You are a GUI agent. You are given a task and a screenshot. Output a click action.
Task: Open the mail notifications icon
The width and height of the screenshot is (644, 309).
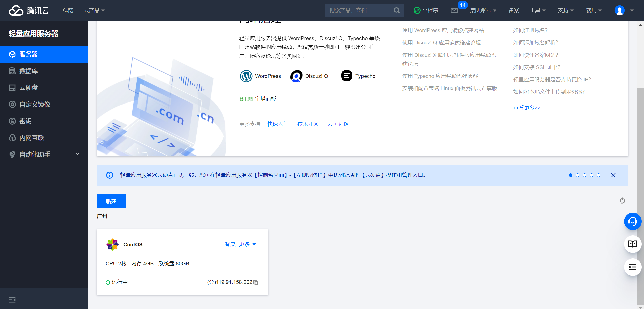454,10
